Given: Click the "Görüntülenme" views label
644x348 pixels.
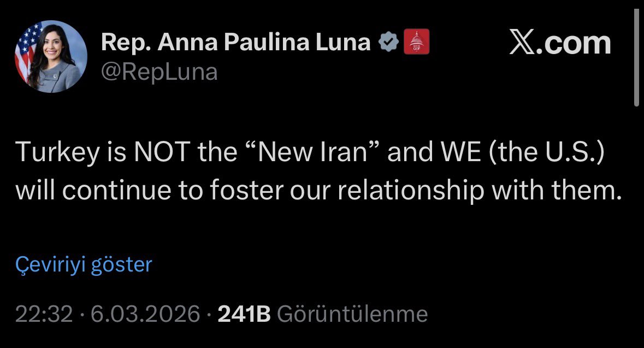Looking at the screenshot, I should (352, 314).
